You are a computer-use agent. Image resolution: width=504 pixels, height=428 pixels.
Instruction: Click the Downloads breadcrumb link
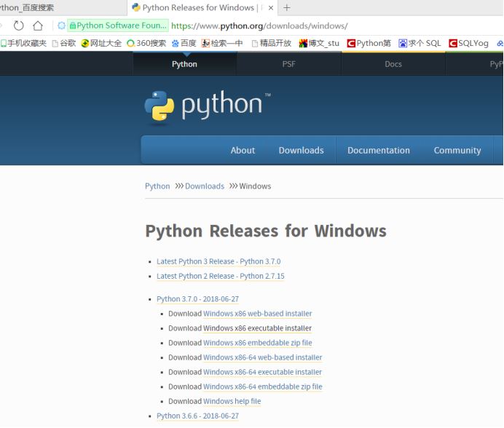(x=205, y=186)
